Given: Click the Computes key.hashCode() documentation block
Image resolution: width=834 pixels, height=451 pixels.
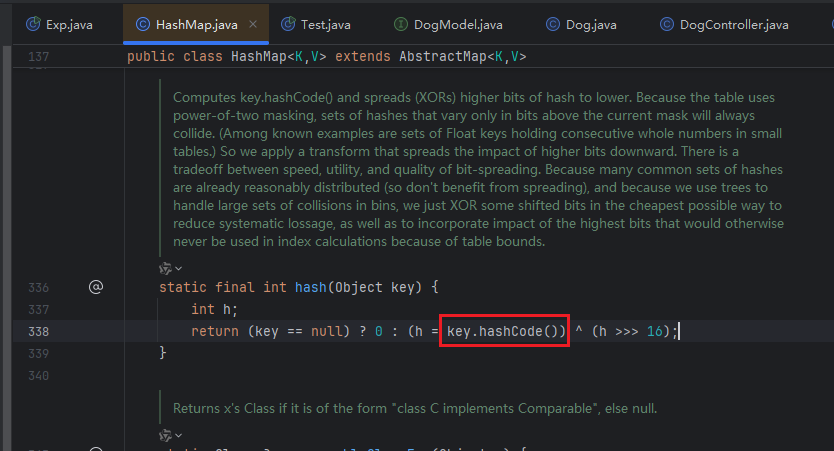Looking at the screenshot, I should (x=478, y=170).
